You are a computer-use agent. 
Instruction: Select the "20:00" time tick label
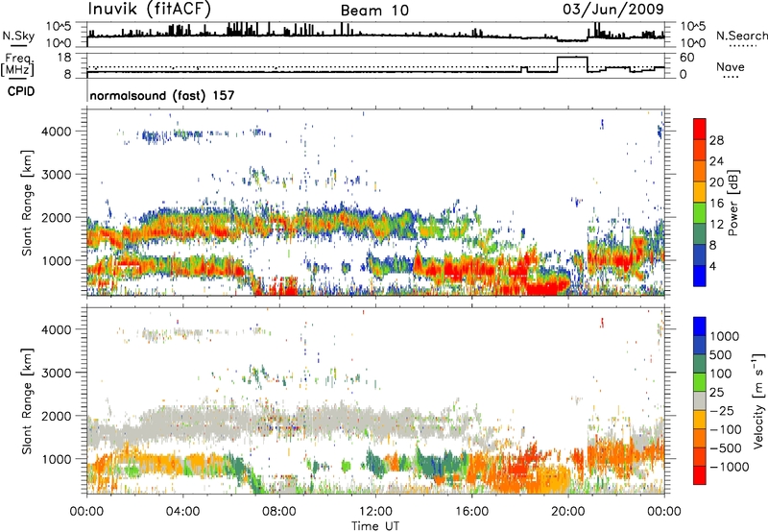[568, 512]
